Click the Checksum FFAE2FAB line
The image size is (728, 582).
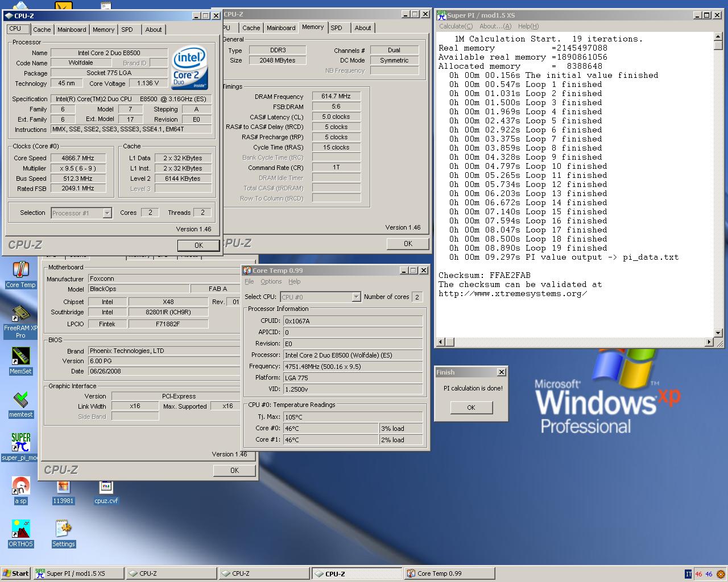484,275
